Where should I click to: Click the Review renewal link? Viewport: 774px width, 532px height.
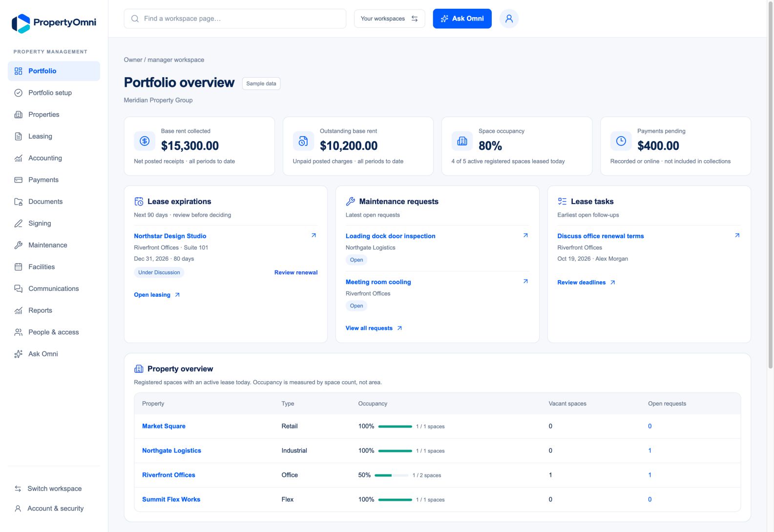click(296, 272)
